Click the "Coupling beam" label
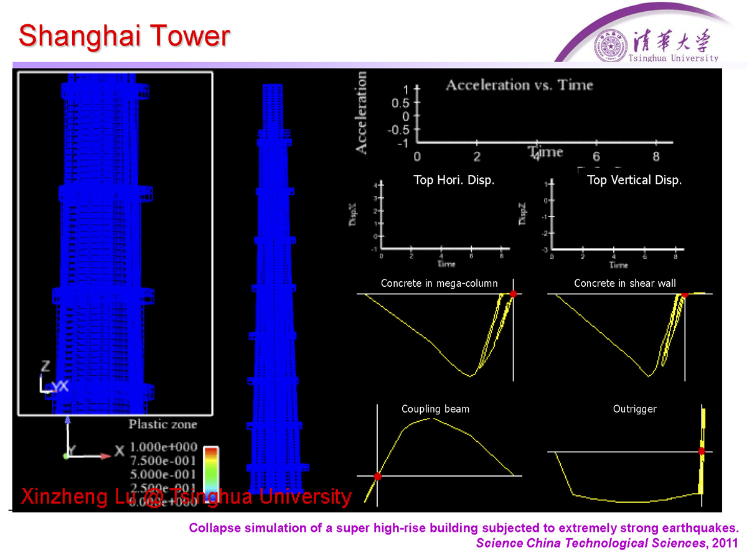Viewport: 747px width, 560px height. [x=435, y=409]
